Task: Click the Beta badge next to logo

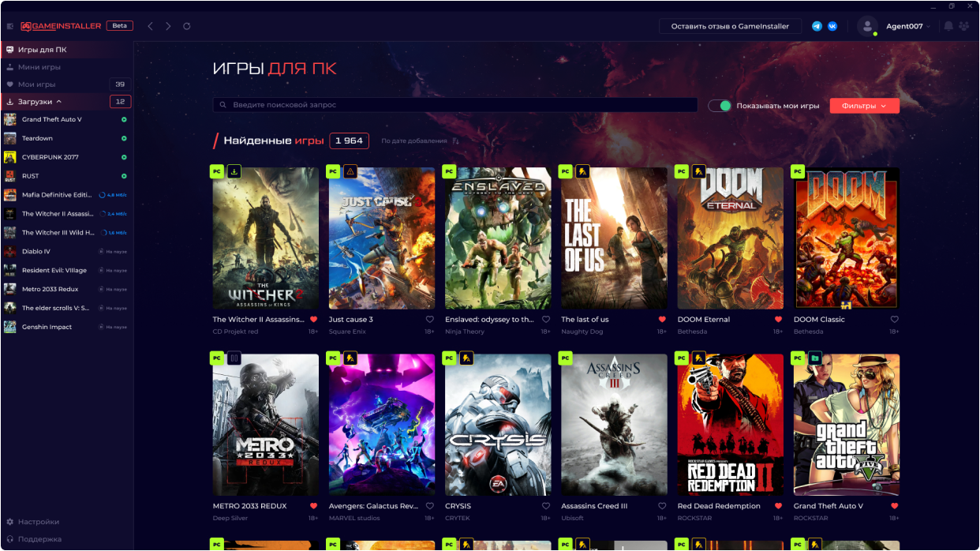Action: 119,26
